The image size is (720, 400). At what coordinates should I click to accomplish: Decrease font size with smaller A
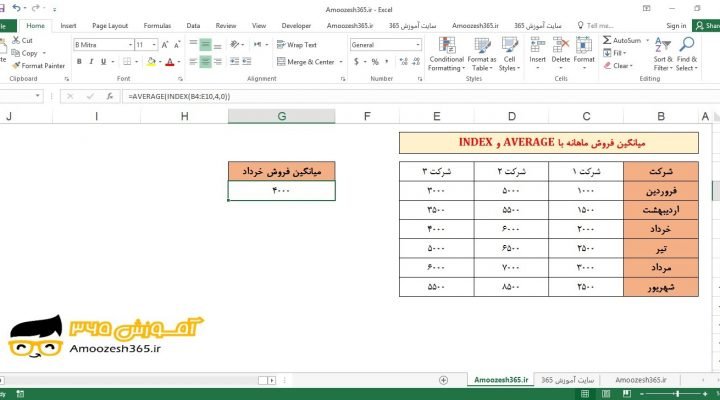pos(177,45)
